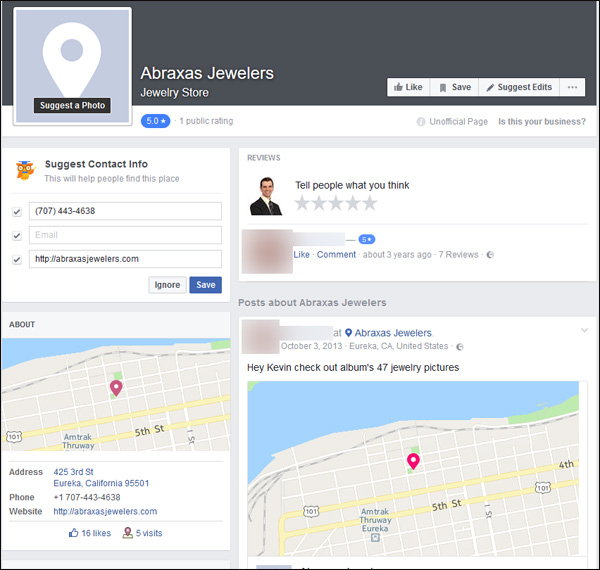Click the Amtrak Thruway Eureka station icon on the map
600x570 pixels.
click(375, 537)
